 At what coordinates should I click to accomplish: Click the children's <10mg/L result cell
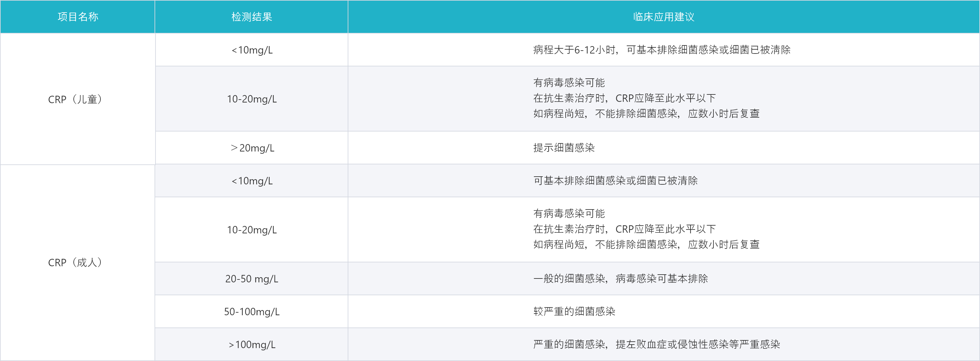coord(252,50)
